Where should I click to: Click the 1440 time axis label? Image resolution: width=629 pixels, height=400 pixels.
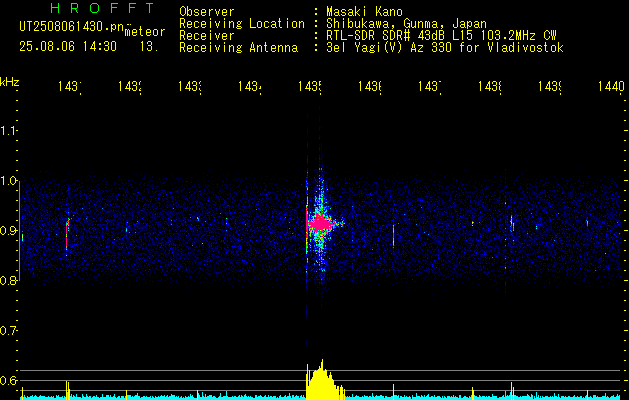[611, 86]
